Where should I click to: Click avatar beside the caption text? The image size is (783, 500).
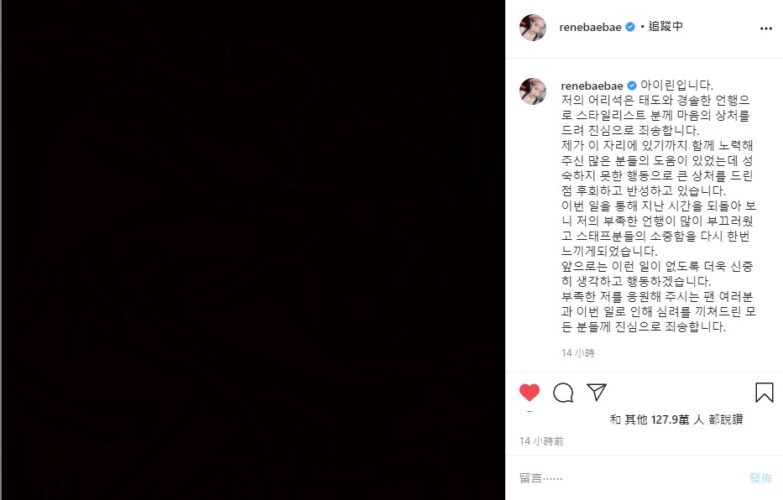(x=533, y=91)
